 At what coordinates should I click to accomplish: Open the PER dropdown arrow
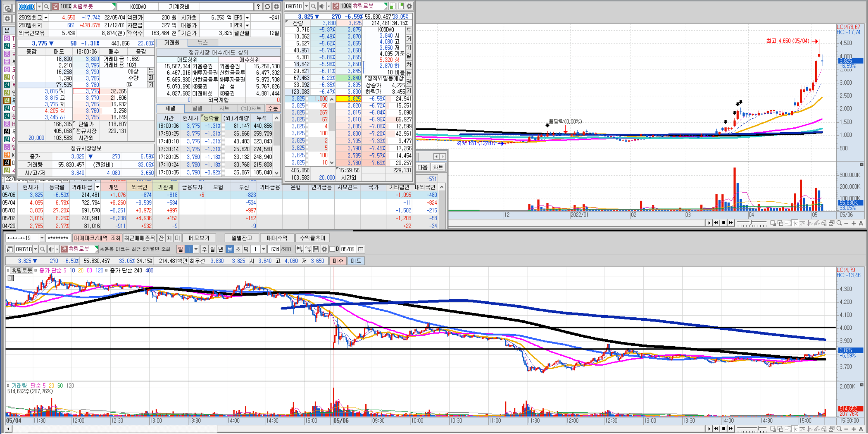247,26
